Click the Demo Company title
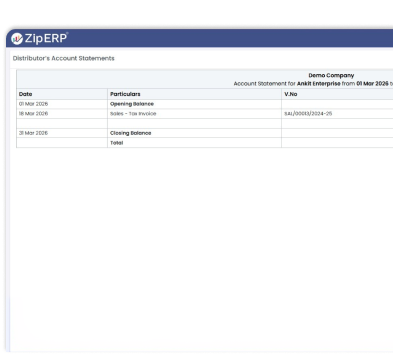The height and width of the screenshot is (361, 393). (x=331, y=75)
